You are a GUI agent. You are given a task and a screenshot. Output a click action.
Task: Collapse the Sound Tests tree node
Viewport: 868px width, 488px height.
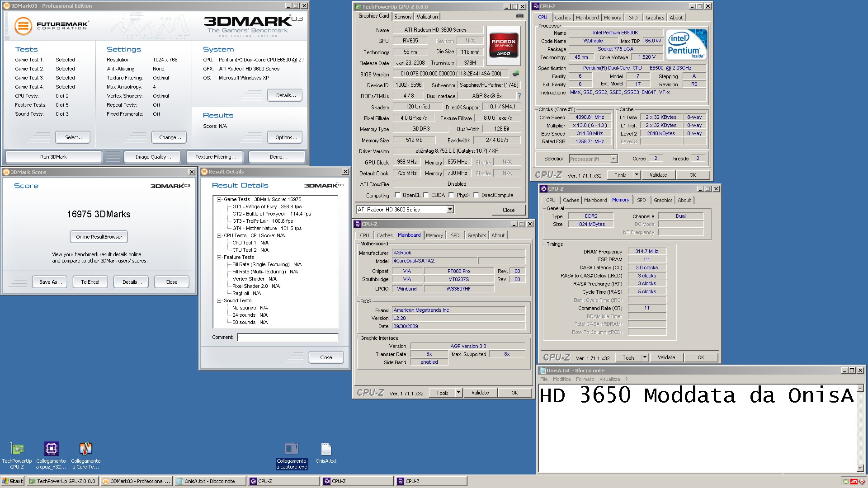coord(219,300)
